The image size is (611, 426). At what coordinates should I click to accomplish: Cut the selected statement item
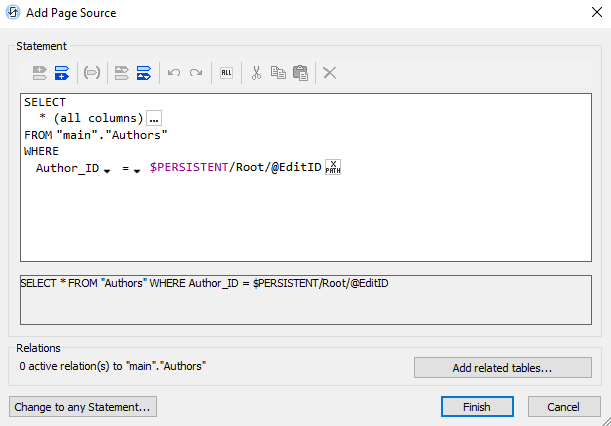(x=256, y=73)
